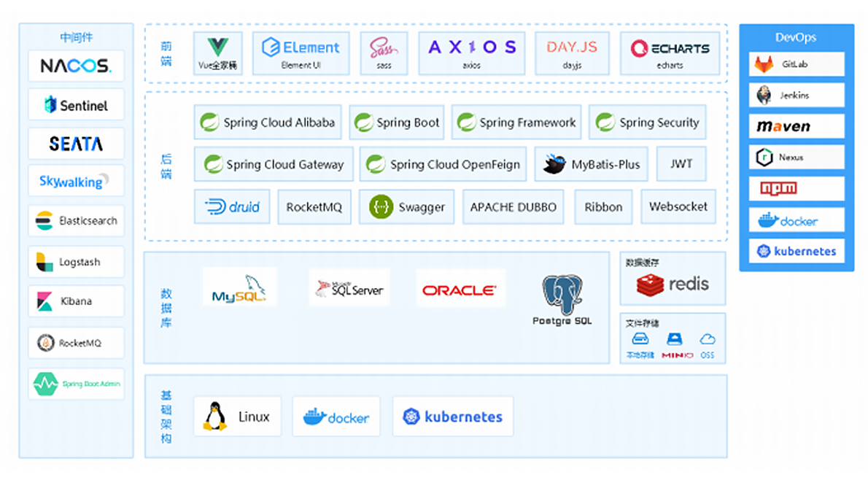Click the OSS cloud icon
This screenshot has height=480, width=868.
(708, 338)
